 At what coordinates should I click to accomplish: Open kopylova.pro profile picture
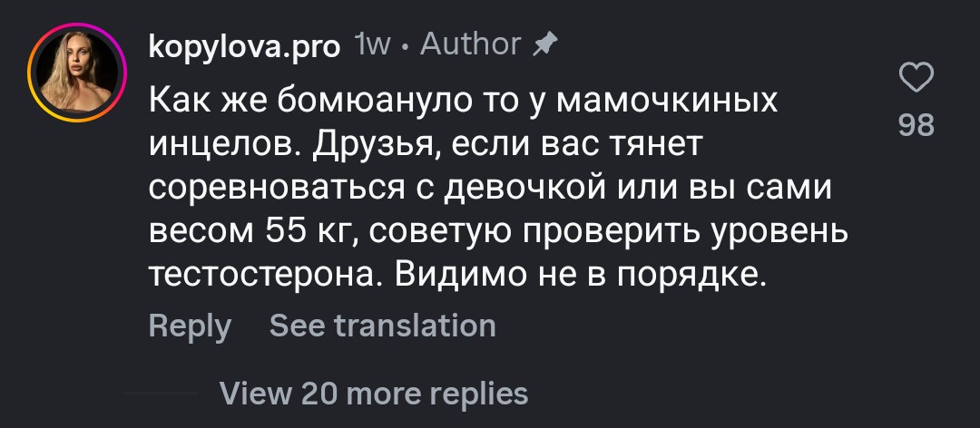(x=75, y=73)
